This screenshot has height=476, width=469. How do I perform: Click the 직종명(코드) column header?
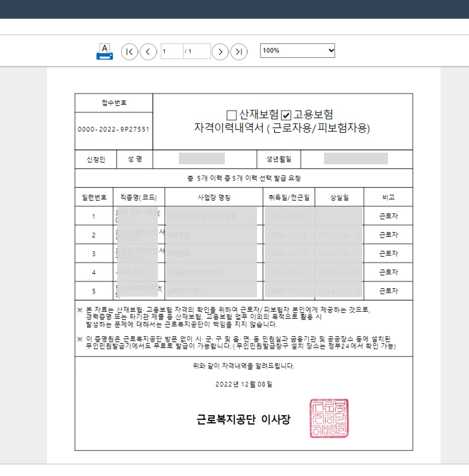pos(139,197)
